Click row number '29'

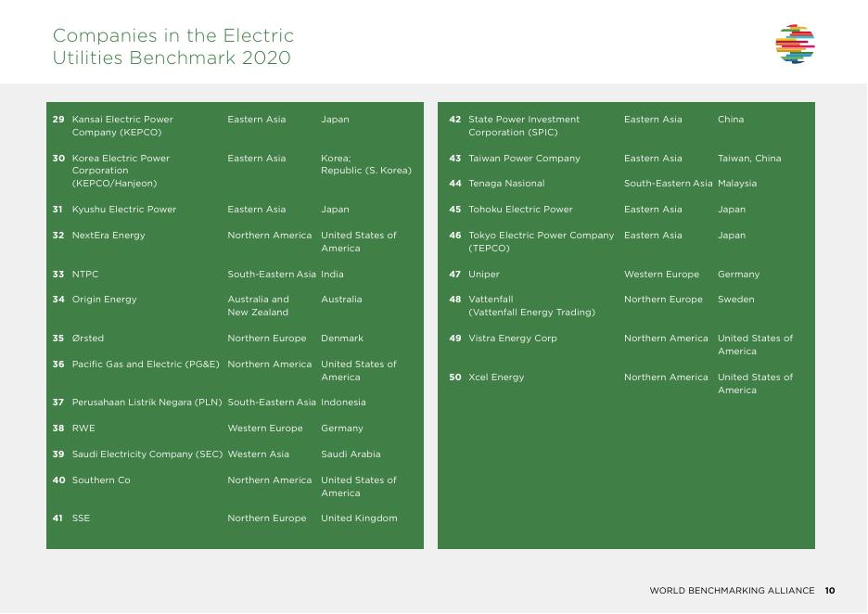pos(58,119)
